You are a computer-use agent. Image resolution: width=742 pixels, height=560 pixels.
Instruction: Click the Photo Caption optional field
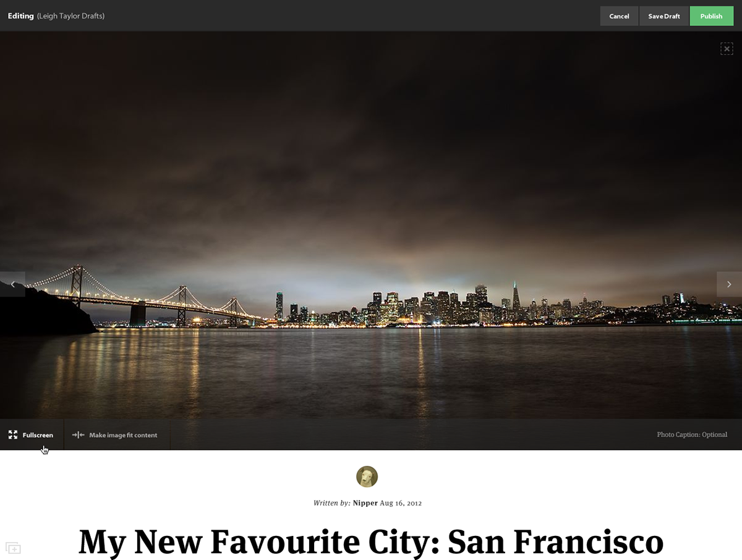coord(692,435)
